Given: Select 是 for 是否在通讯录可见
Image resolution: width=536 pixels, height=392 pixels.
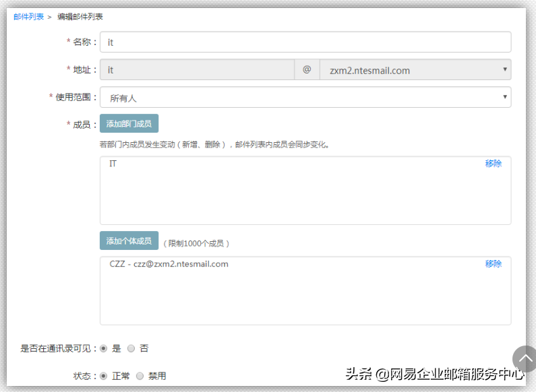Looking at the screenshot, I should [x=103, y=349].
